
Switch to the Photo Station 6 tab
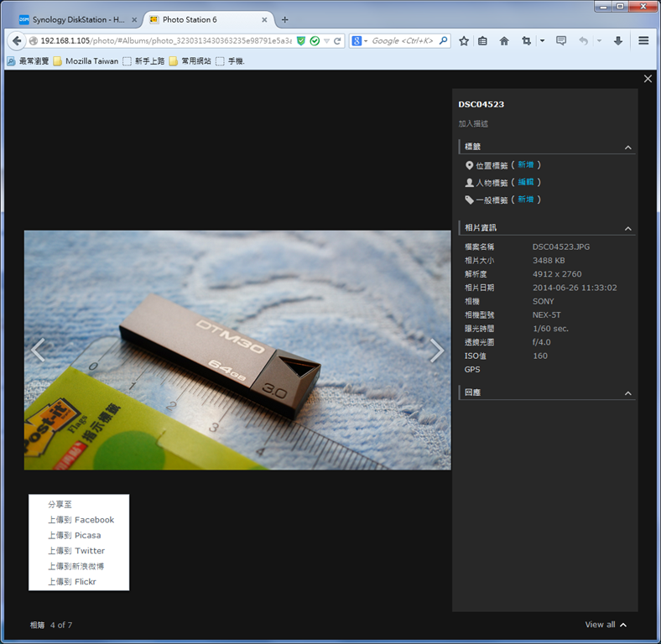point(210,20)
